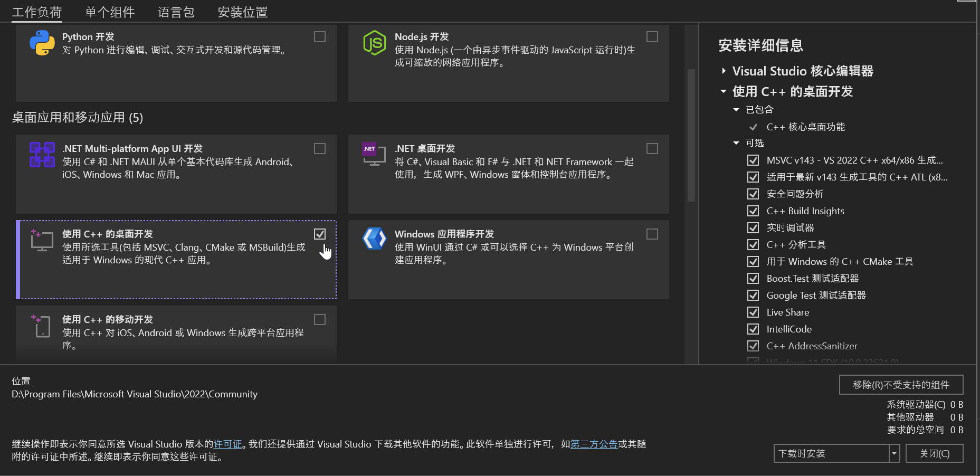Click the C++ mobile development phone icon
This screenshot has width=980, height=476.
pyautogui.click(x=41, y=326)
